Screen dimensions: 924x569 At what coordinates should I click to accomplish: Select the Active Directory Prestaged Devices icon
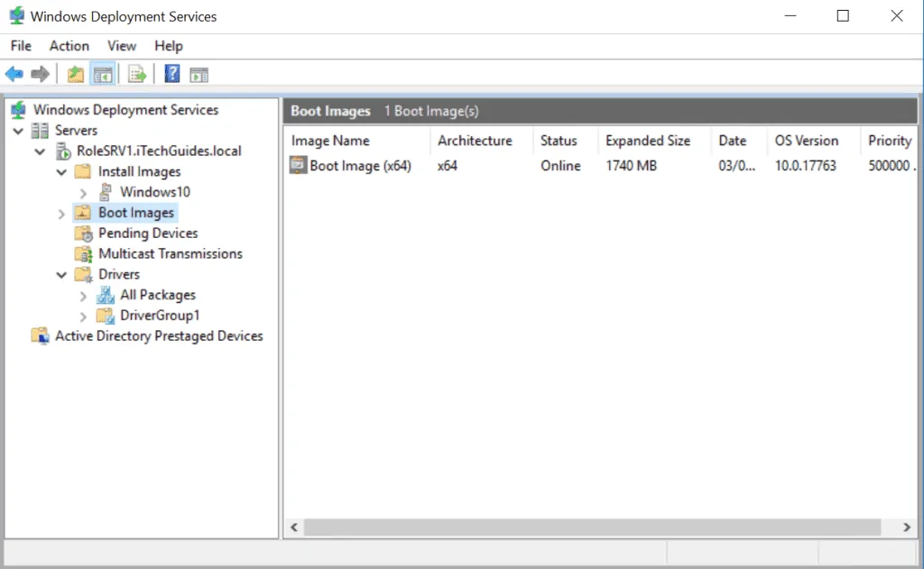click(40, 335)
